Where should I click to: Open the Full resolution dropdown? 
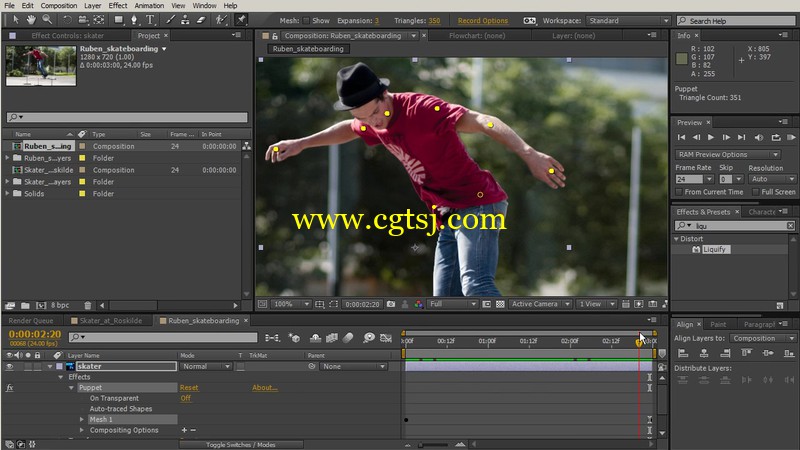click(x=452, y=304)
